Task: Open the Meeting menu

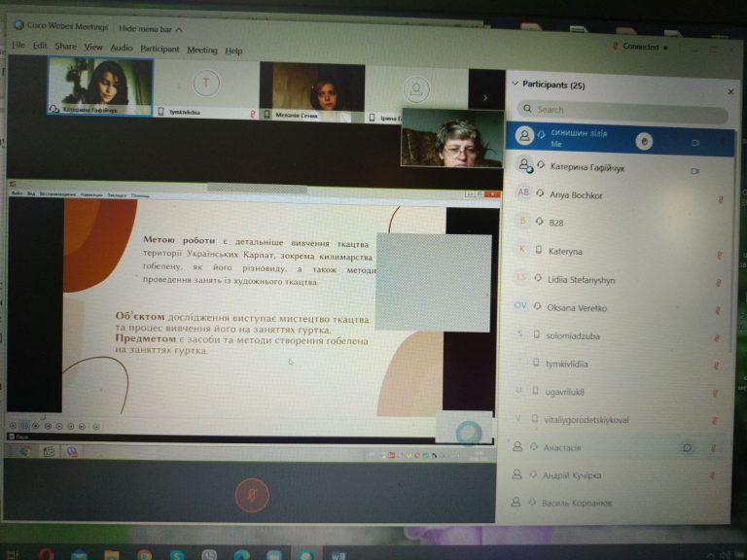Action: click(x=202, y=50)
